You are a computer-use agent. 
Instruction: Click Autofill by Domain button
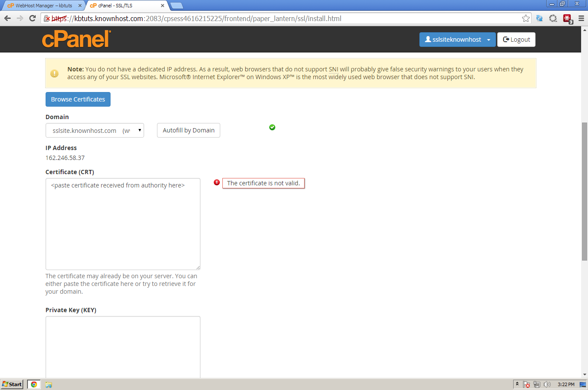(x=188, y=130)
